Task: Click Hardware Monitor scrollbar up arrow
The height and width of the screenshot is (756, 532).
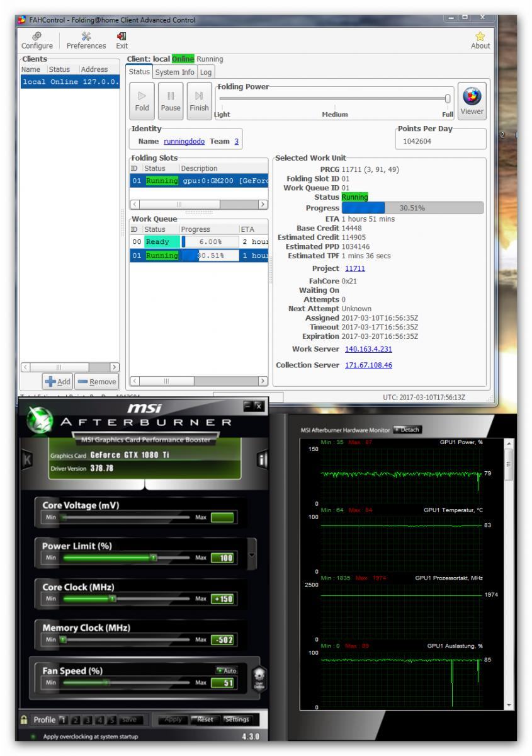Action: coord(509,444)
